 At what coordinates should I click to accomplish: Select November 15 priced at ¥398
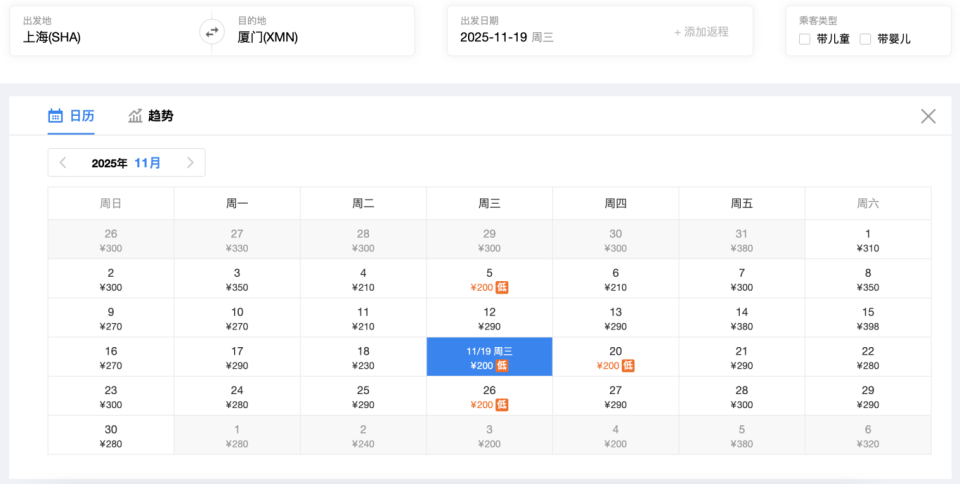867,319
